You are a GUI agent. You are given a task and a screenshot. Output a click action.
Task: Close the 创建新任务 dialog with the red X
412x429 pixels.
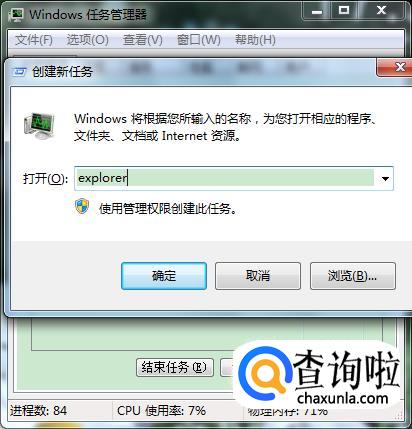click(x=395, y=67)
